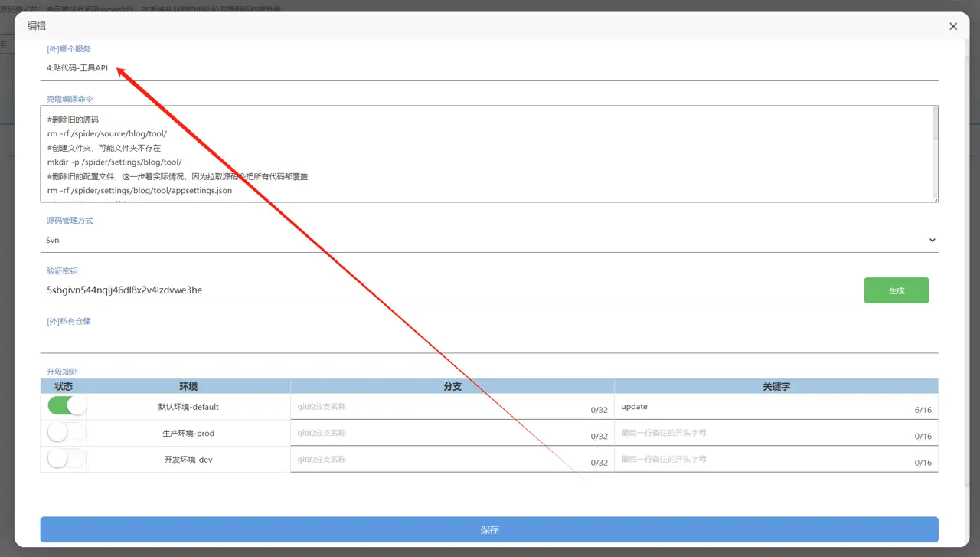Click the line ending in appsettings.json

139,191
